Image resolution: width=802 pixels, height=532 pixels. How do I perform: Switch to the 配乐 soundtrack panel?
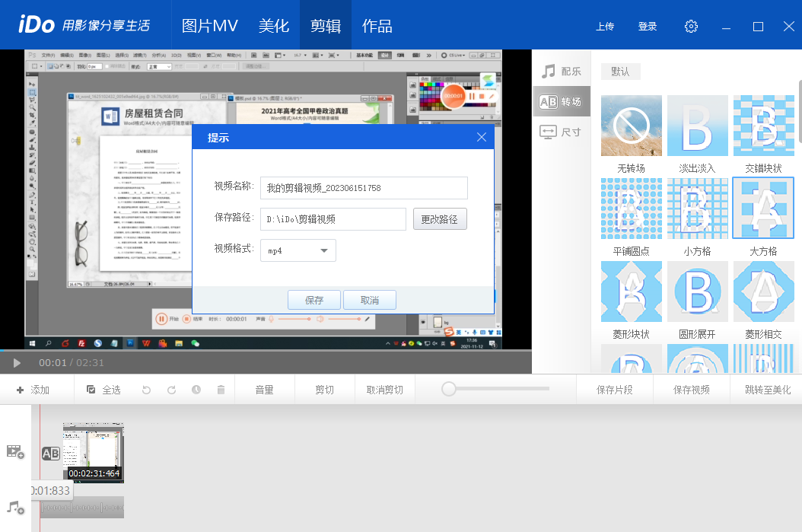[561, 69]
